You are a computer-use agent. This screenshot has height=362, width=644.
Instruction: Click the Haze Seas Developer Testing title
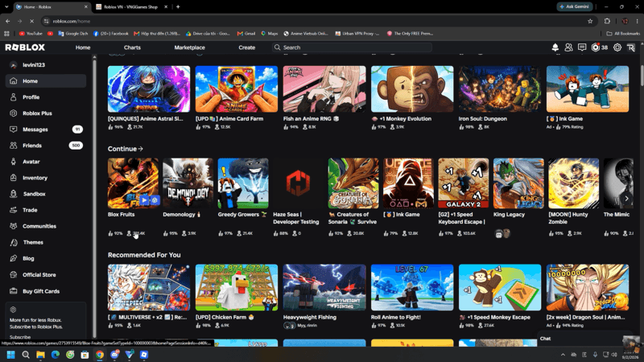pyautogui.click(x=295, y=218)
